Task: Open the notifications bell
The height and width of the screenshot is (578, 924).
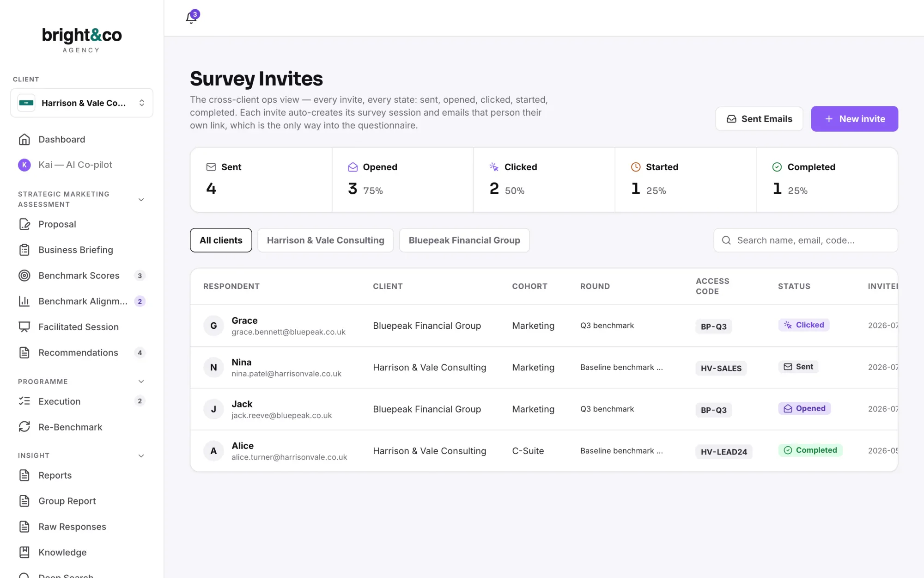Action: [191, 18]
